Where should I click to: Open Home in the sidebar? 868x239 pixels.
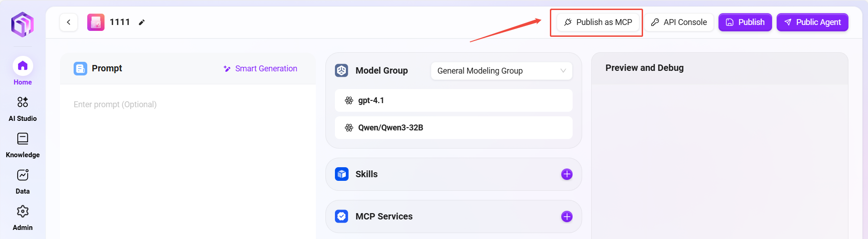click(x=23, y=70)
